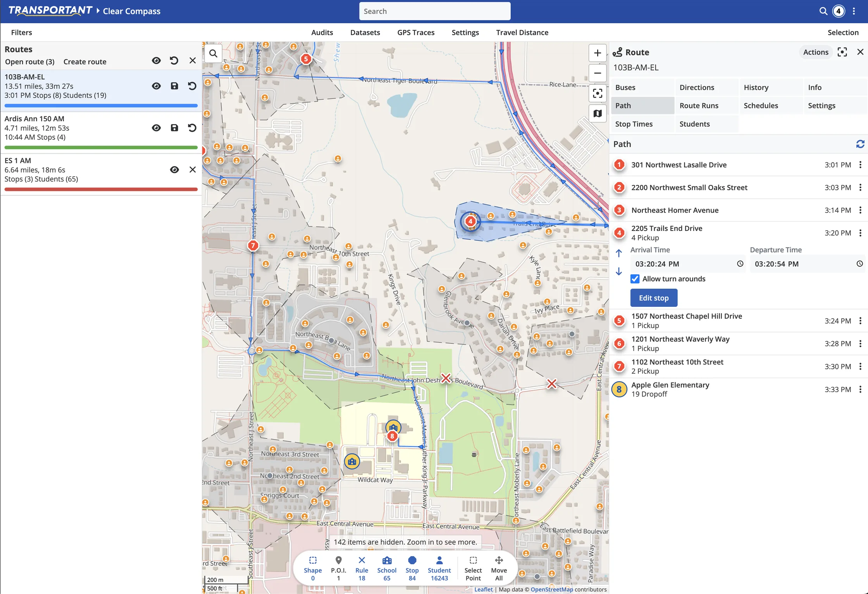The width and height of the screenshot is (868, 594).
Task: Uncheck Allow turn arounds
Action: click(635, 279)
